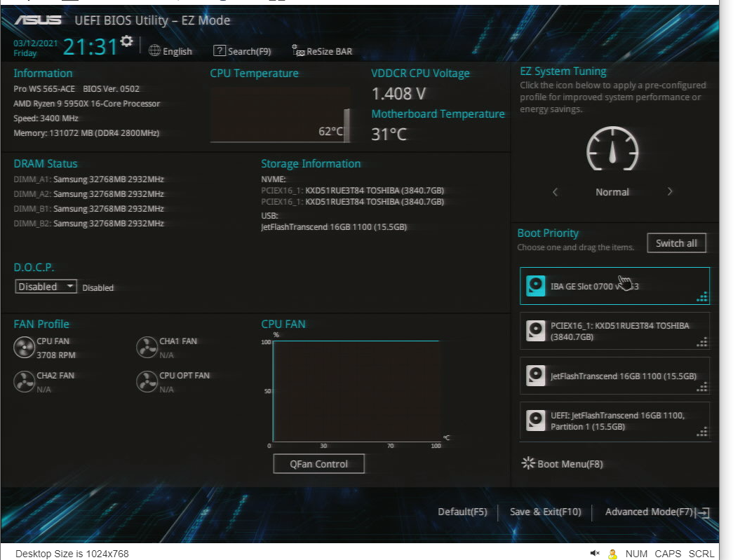This screenshot has height=560, width=740.
Task: Grab drag handle of UEFI JetFlashTranscend entry
Action: pos(702,432)
